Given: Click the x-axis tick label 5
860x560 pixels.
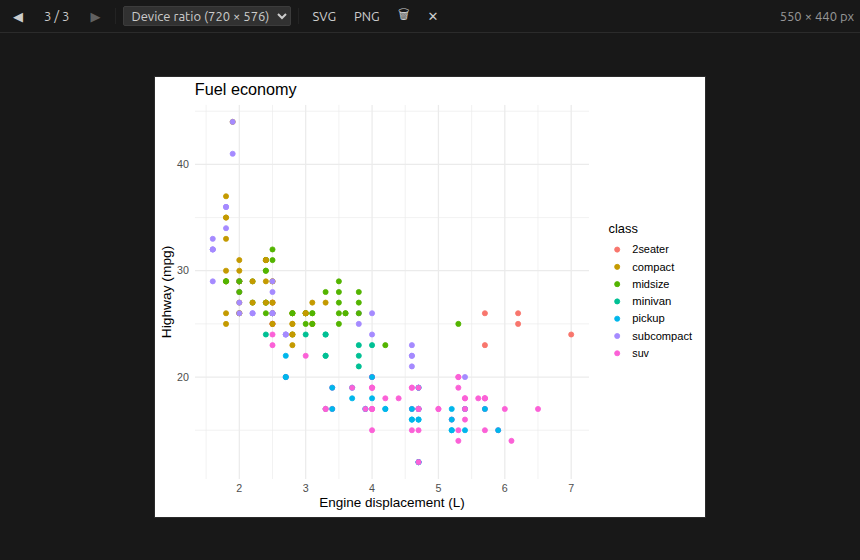Looking at the screenshot, I should (438, 488).
